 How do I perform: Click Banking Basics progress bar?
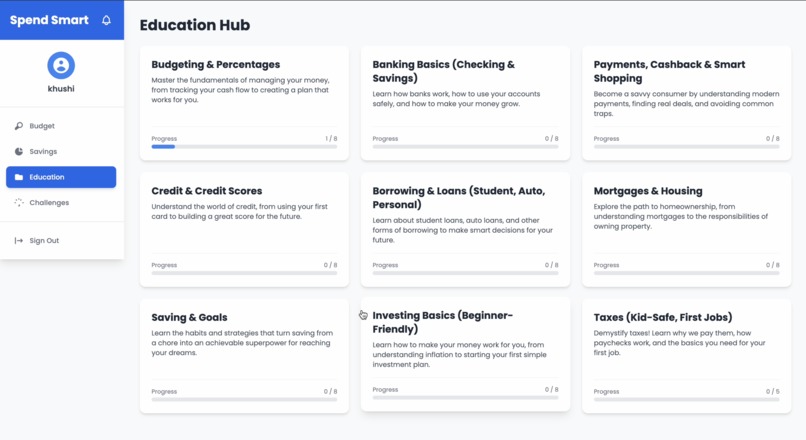pos(465,146)
